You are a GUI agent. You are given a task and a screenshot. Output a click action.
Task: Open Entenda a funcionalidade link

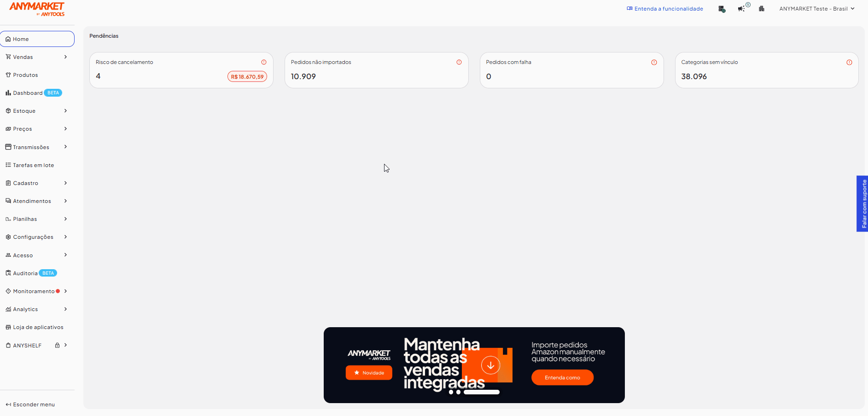point(665,9)
